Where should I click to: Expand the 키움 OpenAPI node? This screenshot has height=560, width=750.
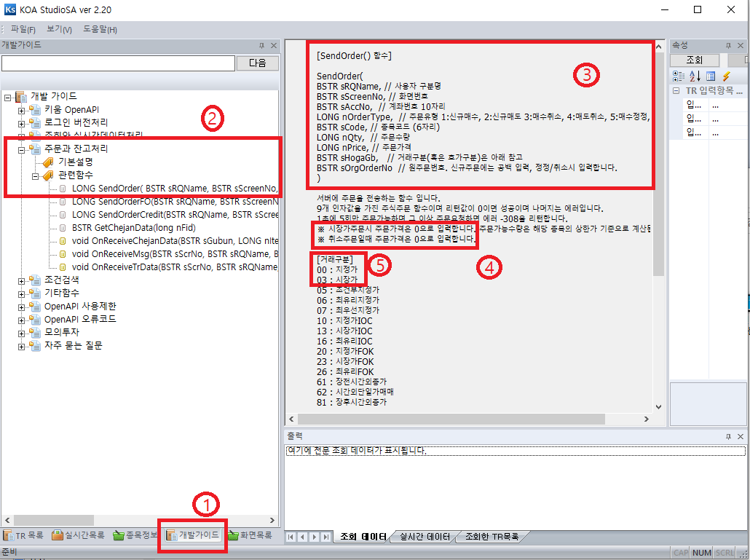click(22, 111)
